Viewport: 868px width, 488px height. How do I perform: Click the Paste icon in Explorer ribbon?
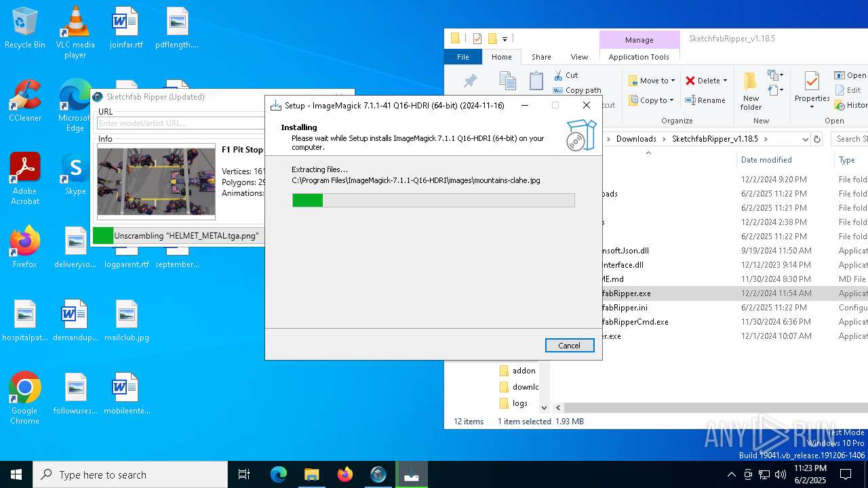point(536,81)
